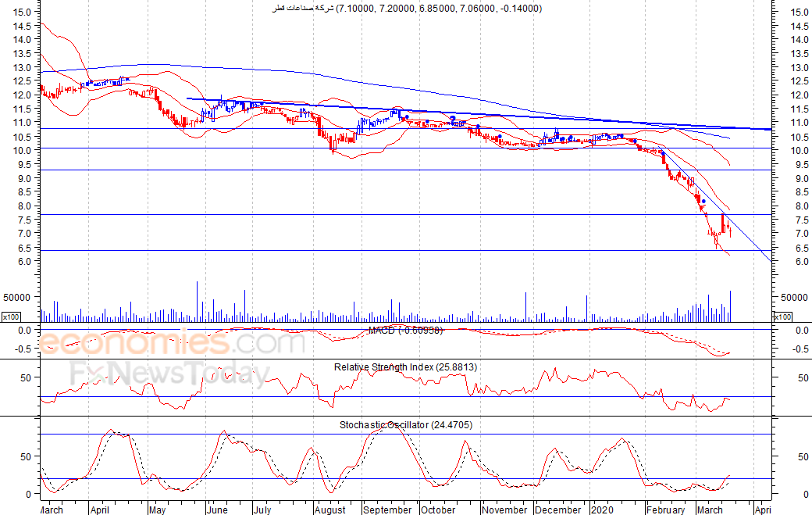
Task: Select the October label on the time axis
Action: pyautogui.click(x=438, y=510)
